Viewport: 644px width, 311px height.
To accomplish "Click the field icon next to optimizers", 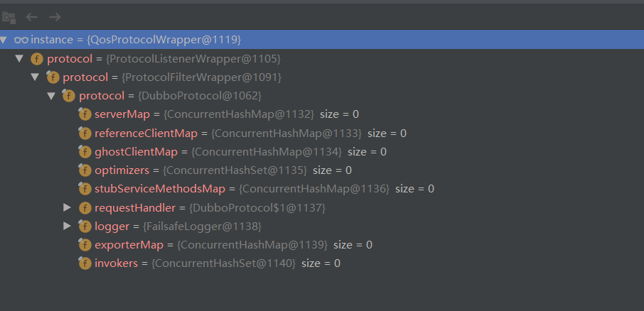I will 85,170.
